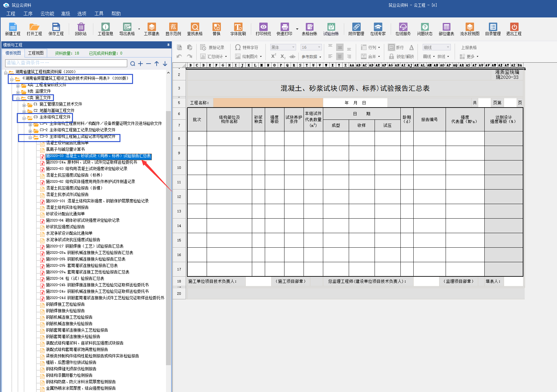Select 施2020-63 结构用混凝土试块强度评定验收记录

point(87,169)
